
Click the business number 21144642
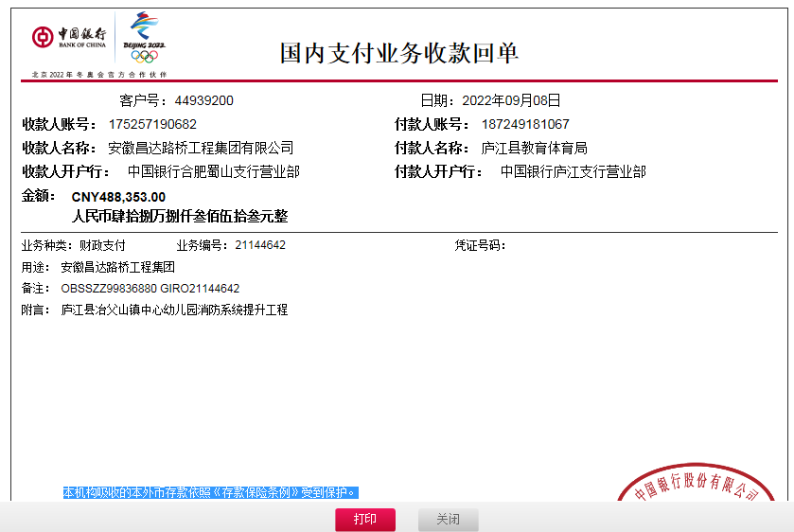[x=260, y=245]
